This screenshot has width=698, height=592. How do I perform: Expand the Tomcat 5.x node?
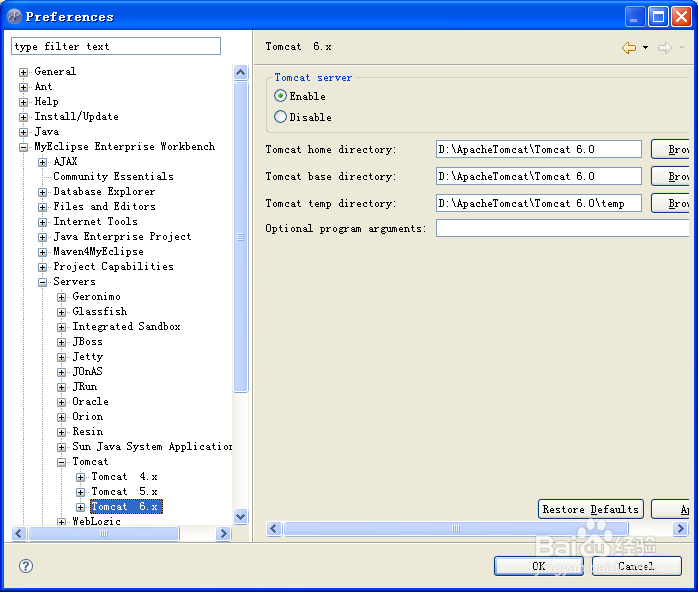81,492
